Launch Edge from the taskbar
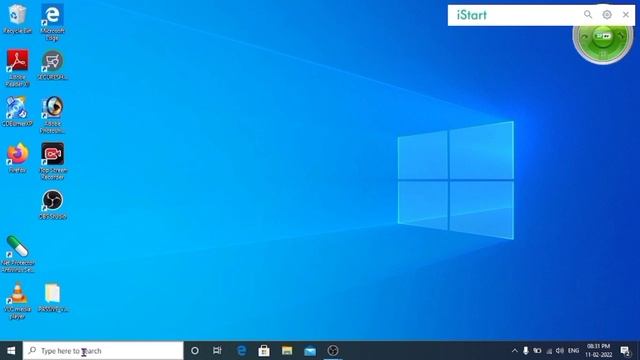640x360 pixels. click(241, 351)
